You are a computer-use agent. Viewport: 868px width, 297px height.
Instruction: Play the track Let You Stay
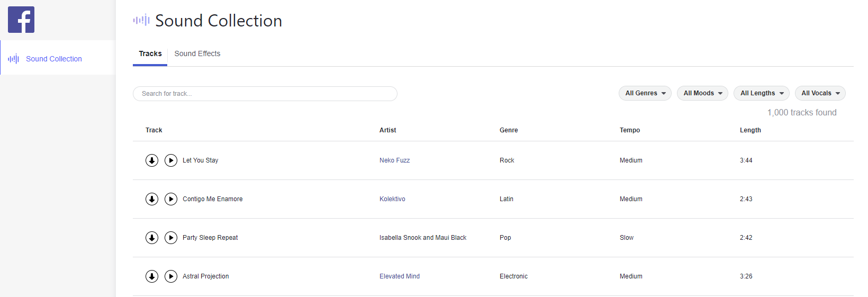[x=171, y=160]
